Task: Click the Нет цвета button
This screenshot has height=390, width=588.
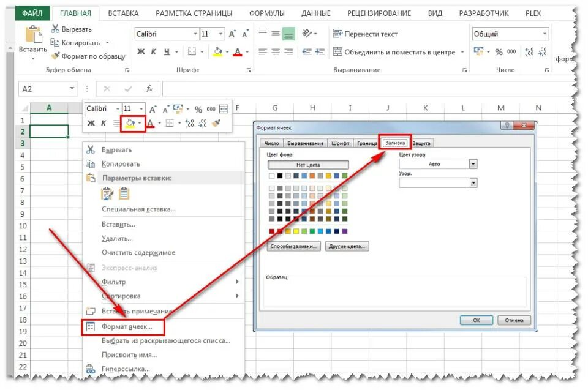Action: (x=308, y=165)
